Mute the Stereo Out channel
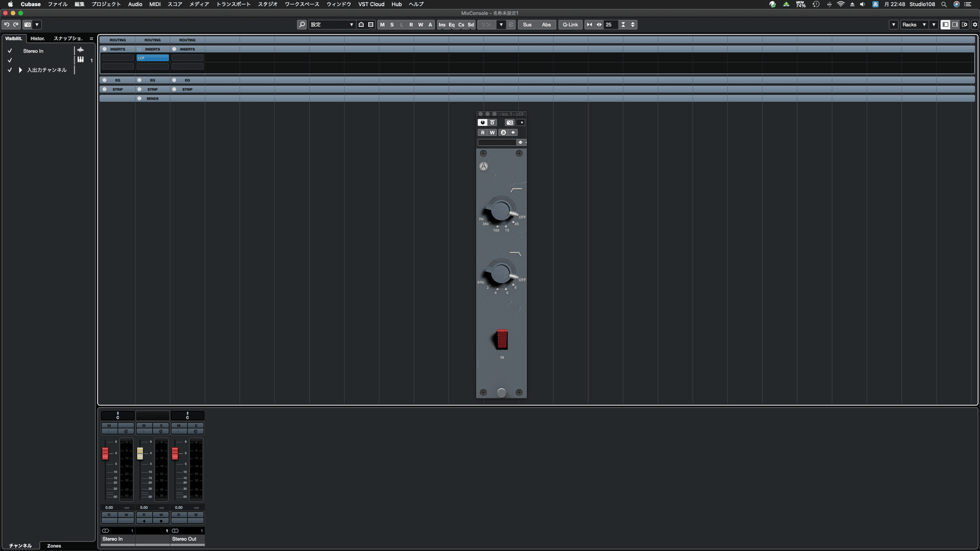Viewport: 980px width, 551px height. (x=178, y=425)
